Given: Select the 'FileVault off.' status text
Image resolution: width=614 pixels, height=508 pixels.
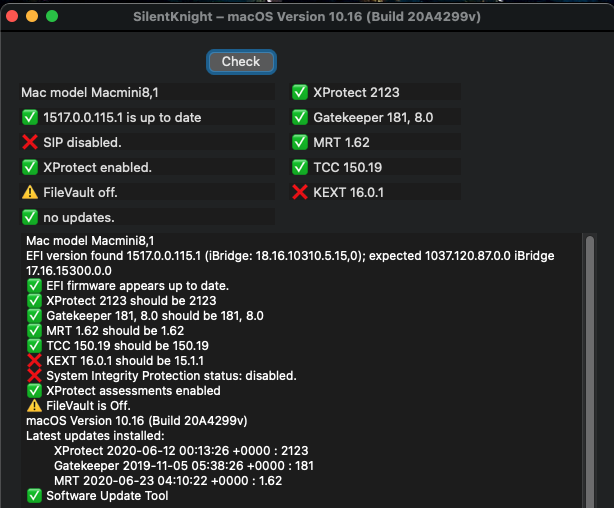Looking at the screenshot, I should coord(80,193).
